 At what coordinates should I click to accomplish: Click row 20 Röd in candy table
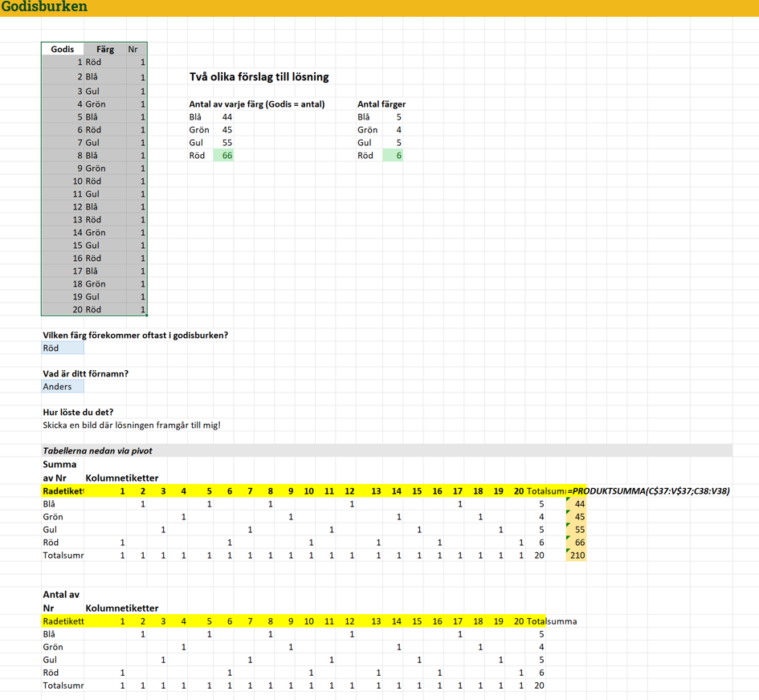[x=95, y=310]
